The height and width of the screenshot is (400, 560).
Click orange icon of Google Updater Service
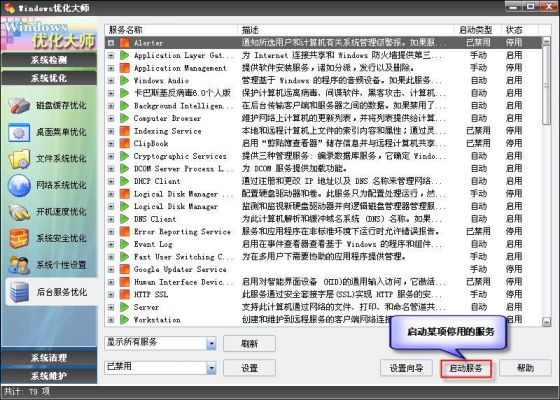tap(125, 269)
